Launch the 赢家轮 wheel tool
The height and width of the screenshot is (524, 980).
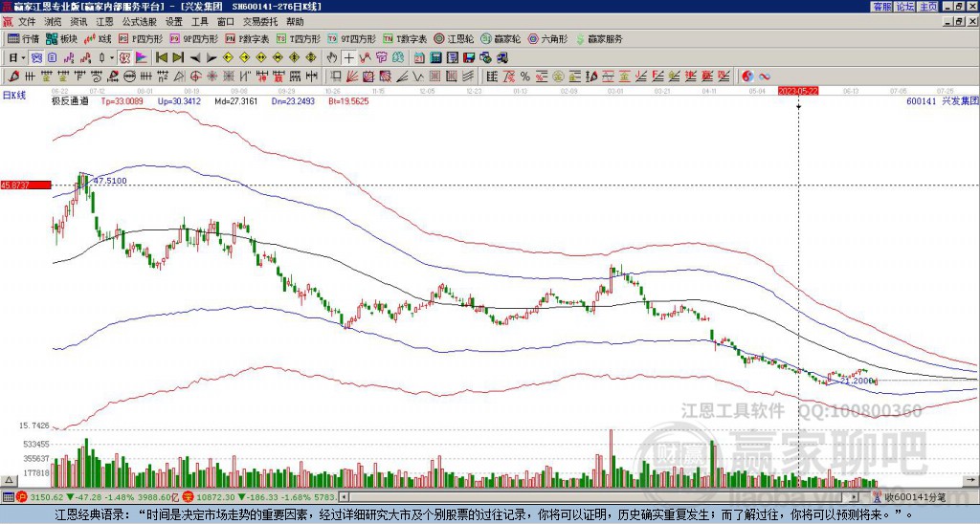(x=501, y=38)
